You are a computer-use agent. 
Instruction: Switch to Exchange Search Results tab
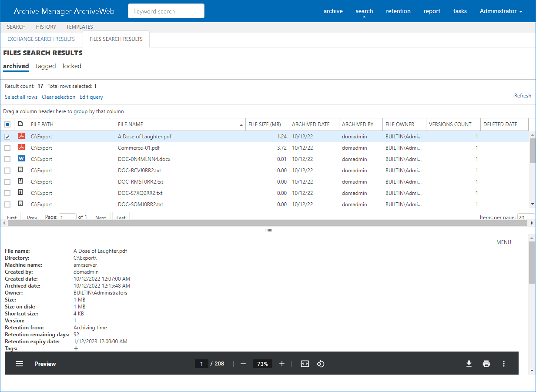pyautogui.click(x=41, y=39)
